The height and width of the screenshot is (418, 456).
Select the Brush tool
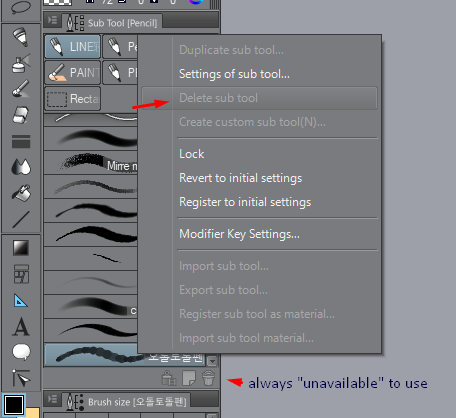coord(21,89)
